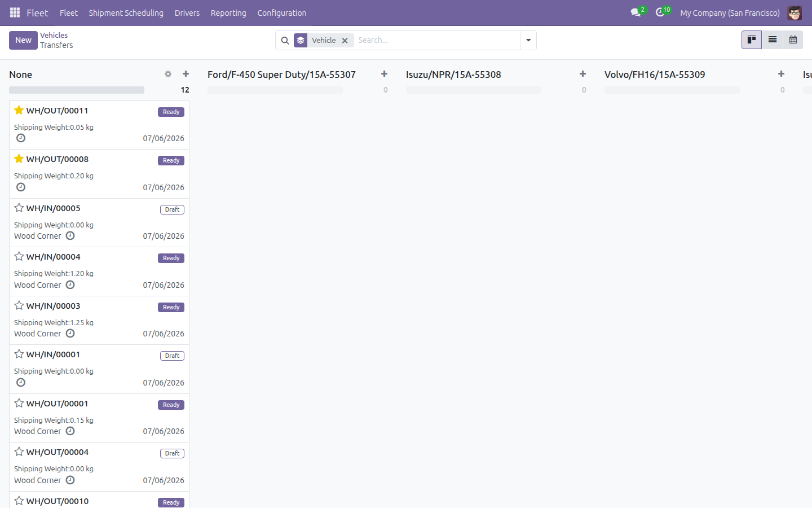The height and width of the screenshot is (508, 812).
Task: Click activity clock on WH/OUT/00011 card
Action: pyautogui.click(x=21, y=138)
